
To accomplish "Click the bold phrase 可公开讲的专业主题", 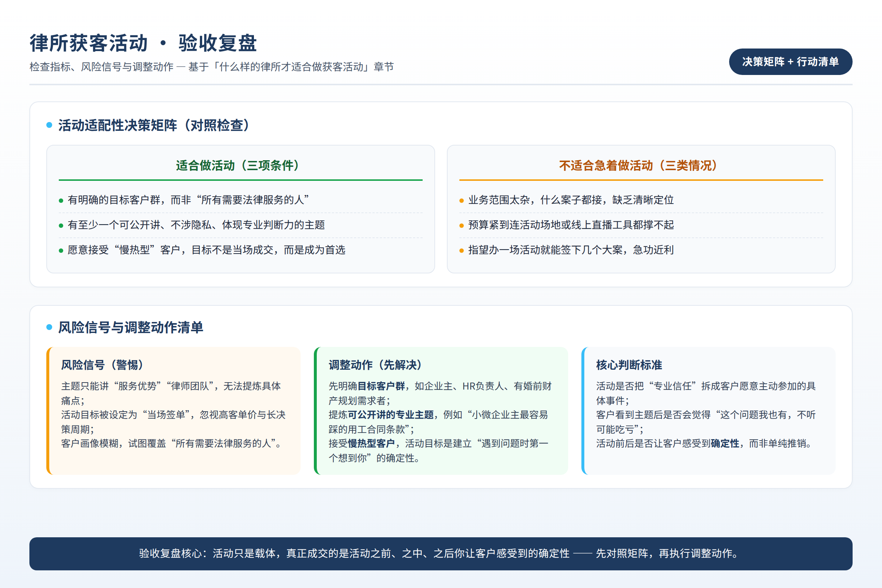I will [x=391, y=415].
